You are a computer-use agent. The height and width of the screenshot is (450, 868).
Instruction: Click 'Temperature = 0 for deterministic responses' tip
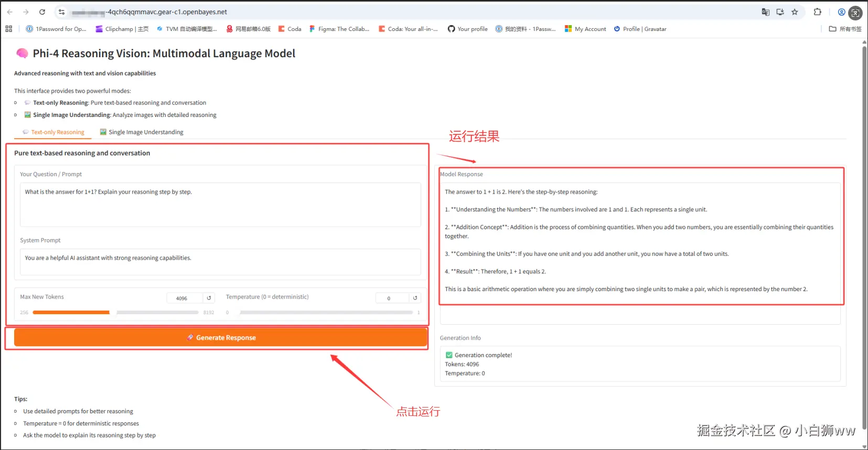[x=81, y=423]
